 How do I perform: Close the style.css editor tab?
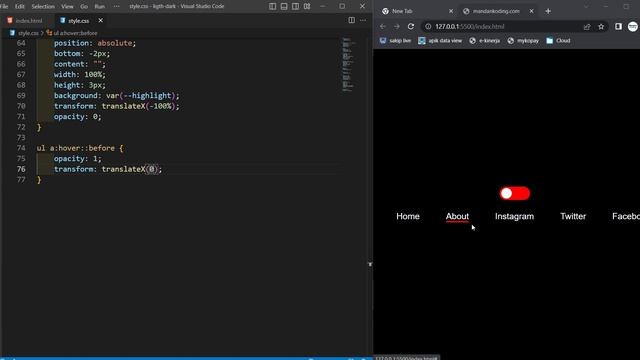point(100,20)
